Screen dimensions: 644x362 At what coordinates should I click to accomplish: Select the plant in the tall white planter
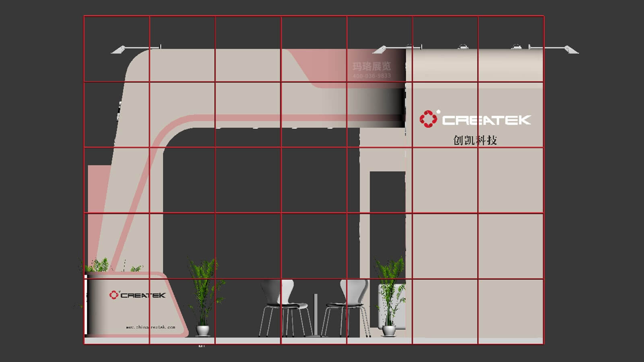click(x=389, y=296)
